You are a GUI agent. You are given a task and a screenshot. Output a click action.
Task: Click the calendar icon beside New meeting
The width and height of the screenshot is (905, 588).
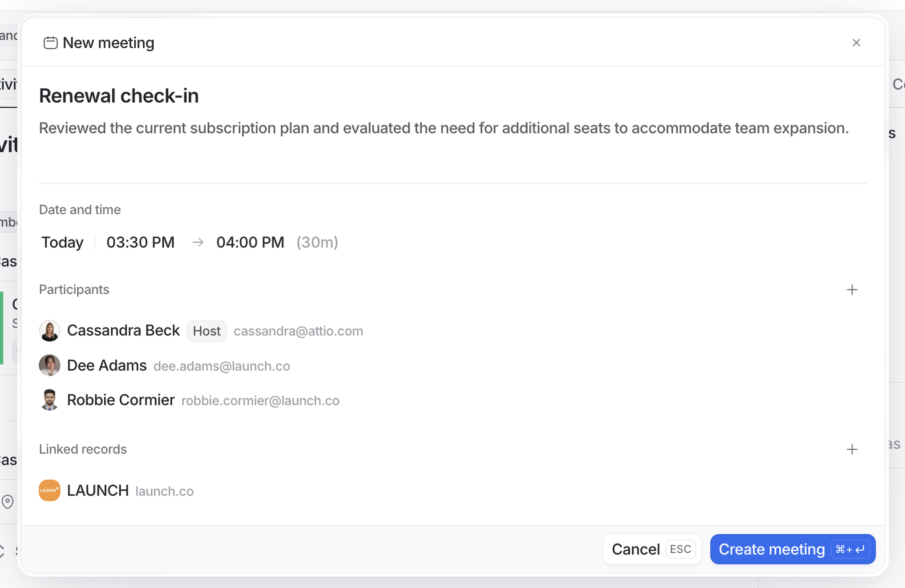[50, 43]
